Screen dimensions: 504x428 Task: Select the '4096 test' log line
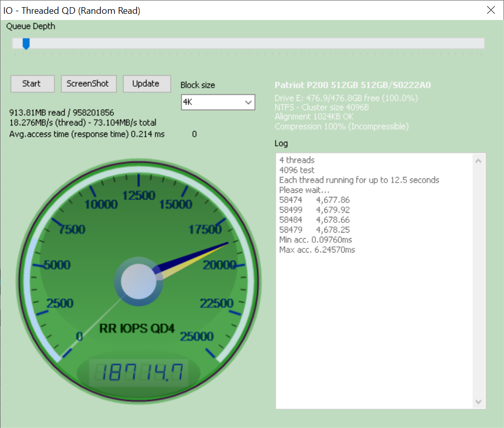(296, 170)
